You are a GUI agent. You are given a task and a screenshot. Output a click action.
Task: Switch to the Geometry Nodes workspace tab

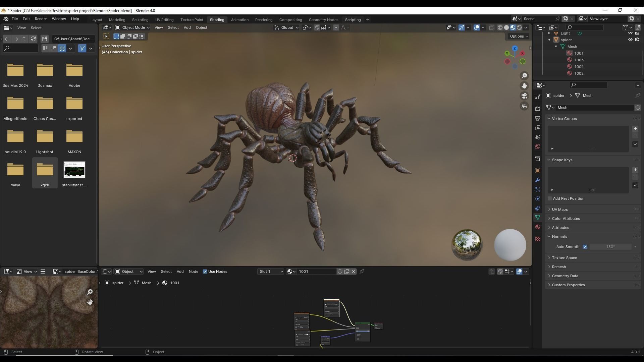(x=323, y=20)
